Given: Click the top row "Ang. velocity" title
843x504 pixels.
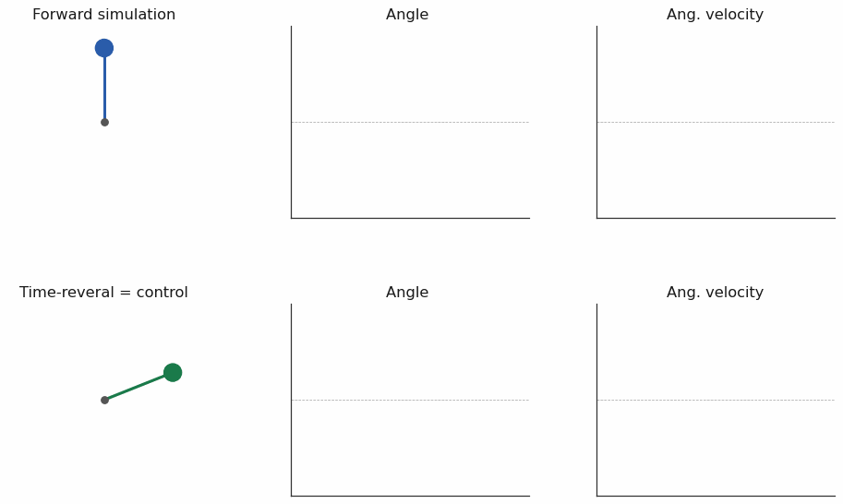Looking at the screenshot, I should [715, 15].
